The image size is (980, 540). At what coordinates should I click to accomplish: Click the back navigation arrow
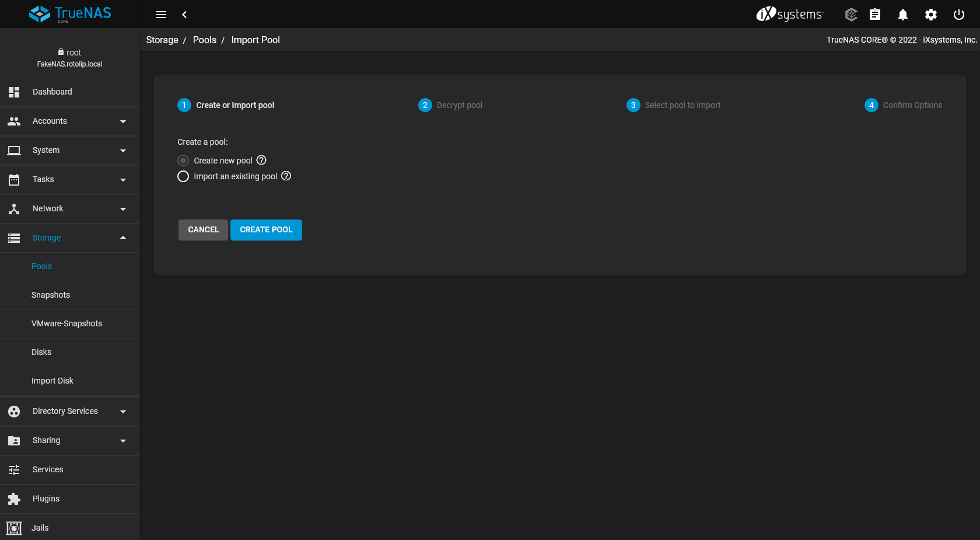(184, 14)
